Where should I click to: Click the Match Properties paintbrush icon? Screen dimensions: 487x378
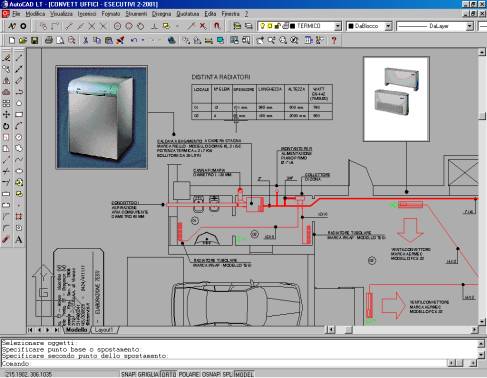click(120, 40)
